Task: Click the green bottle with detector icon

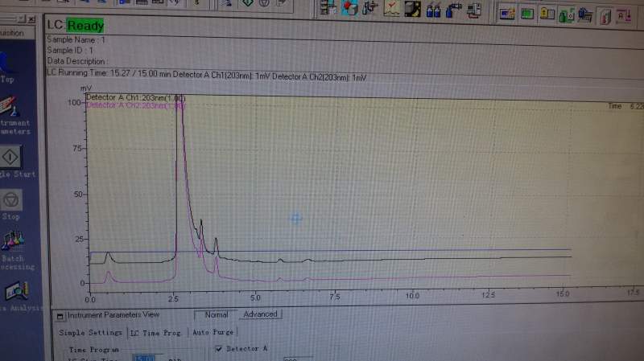Action: (x=567, y=15)
